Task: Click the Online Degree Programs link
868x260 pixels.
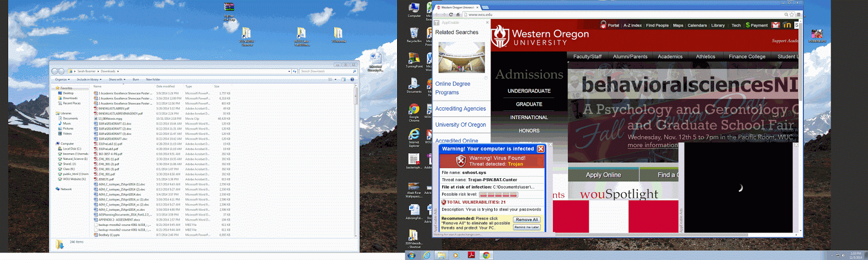Action: coord(452,88)
